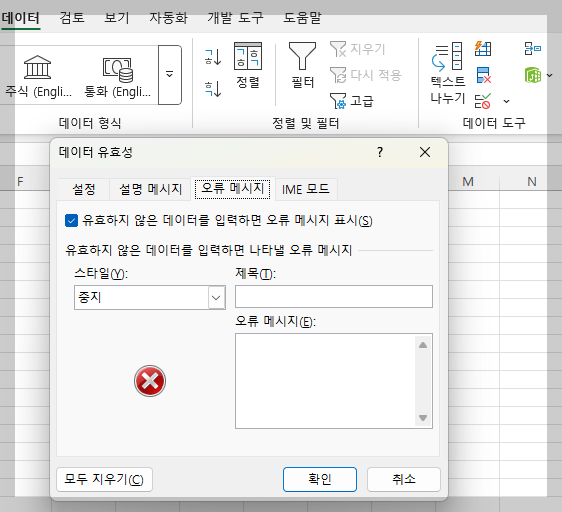Sort ascending with the top sort icon

(x=213, y=57)
